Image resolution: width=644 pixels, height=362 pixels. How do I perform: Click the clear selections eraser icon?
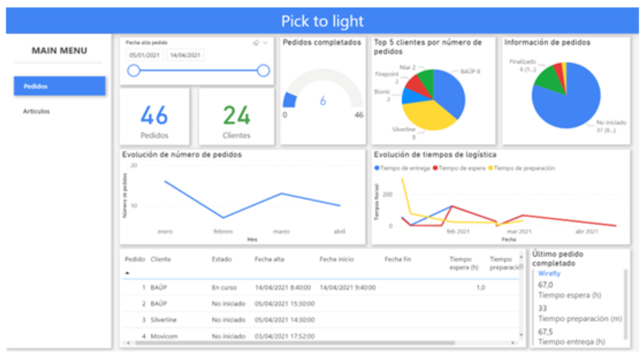tap(256, 43)
